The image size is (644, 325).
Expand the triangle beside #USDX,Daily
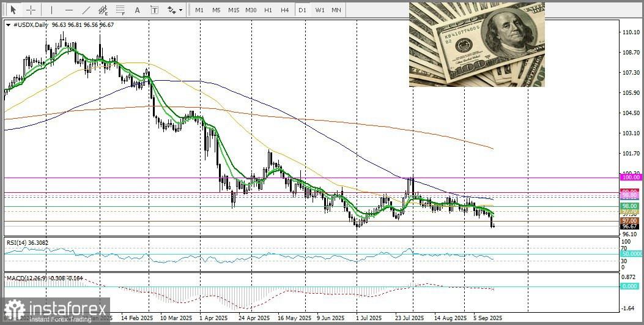(x=9, y=25)
